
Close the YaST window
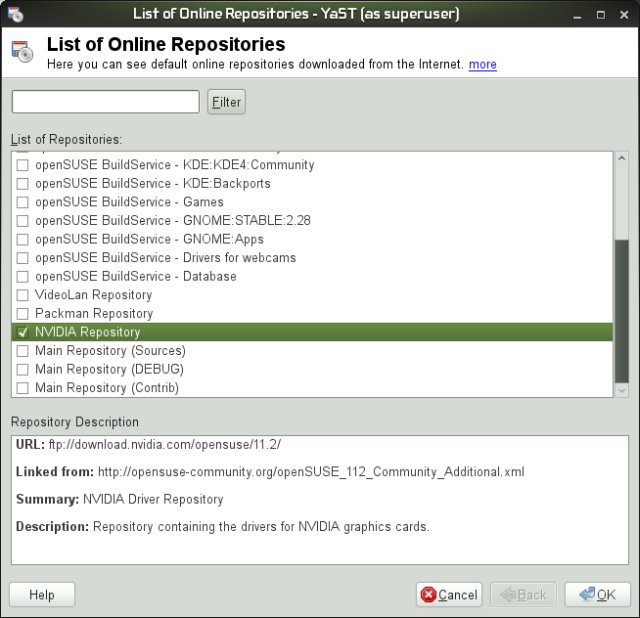pyautogui.click(x=624, y=15)
